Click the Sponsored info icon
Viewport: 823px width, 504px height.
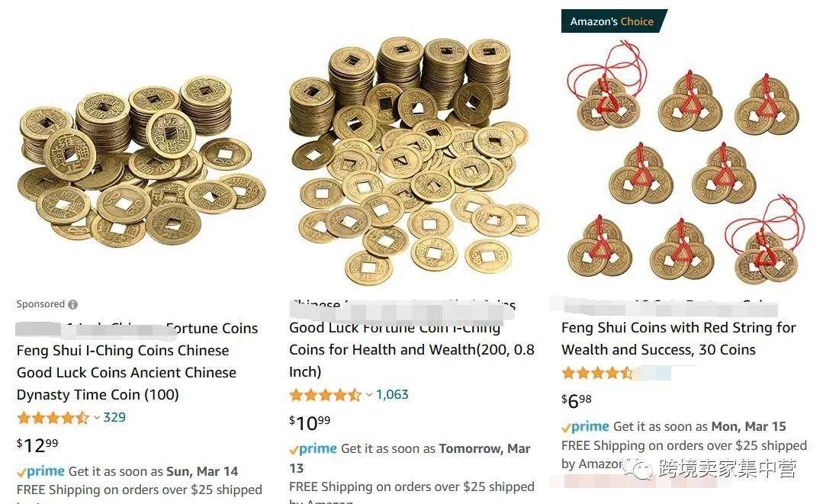(73, 304)
